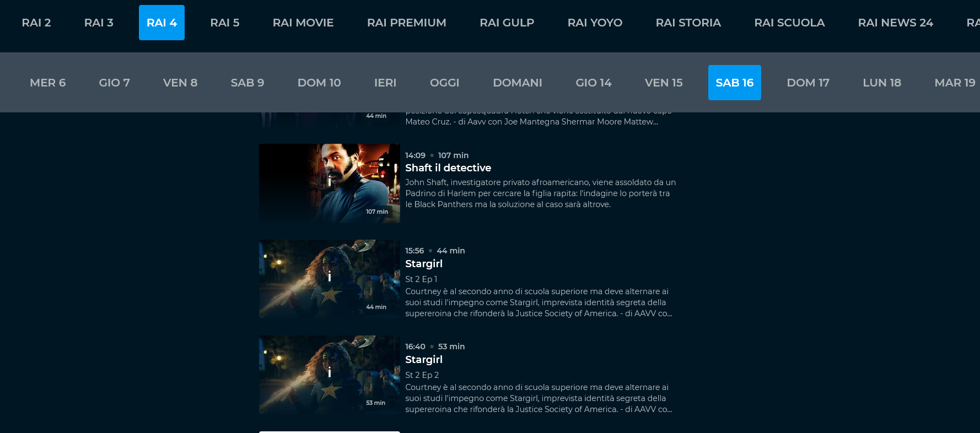Click the Stargirl title at 16:40
This screenshot has width=980, height=433.
(x=424, y=360)
